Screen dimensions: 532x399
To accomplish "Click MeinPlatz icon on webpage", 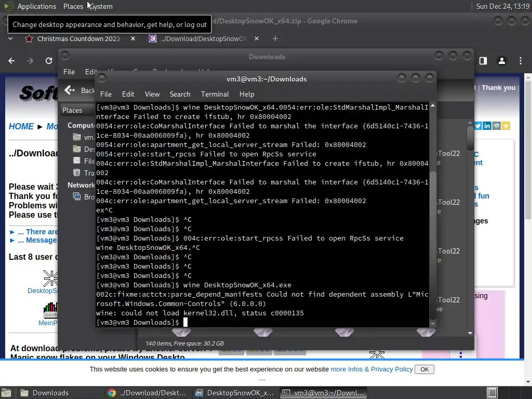I will (x=50, y=310).
